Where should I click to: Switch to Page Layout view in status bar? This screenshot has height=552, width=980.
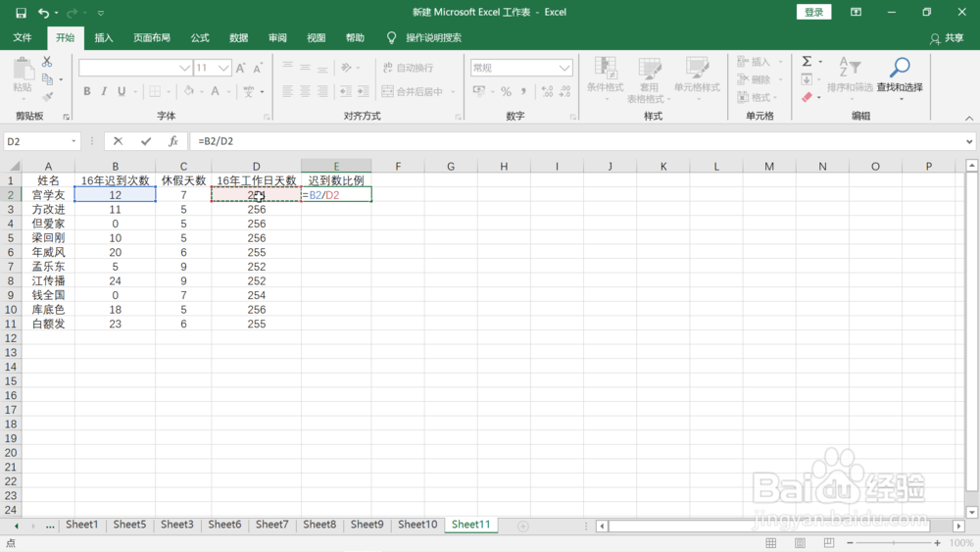tap(800, 543)
